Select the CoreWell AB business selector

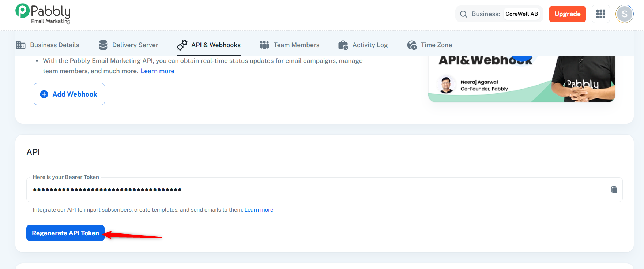[522, 14]
